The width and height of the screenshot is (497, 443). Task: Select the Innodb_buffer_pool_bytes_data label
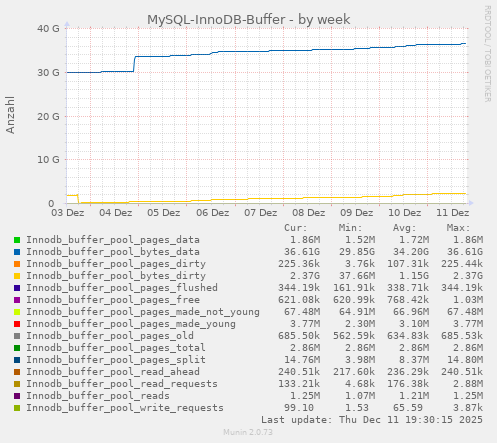click(x=113, y=252)
